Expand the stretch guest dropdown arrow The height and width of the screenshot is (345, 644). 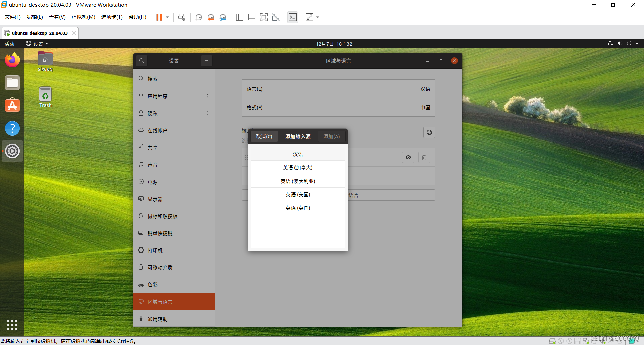(318, 17)
